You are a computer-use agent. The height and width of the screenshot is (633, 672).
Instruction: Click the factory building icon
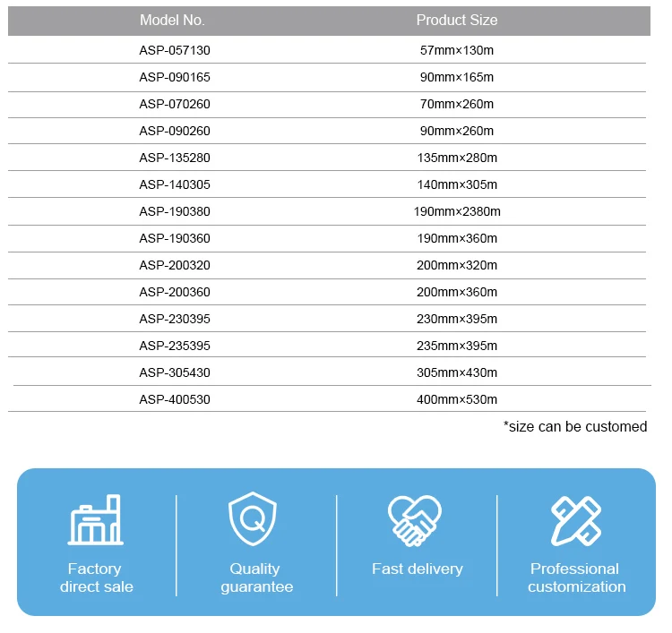click(96, 519)
